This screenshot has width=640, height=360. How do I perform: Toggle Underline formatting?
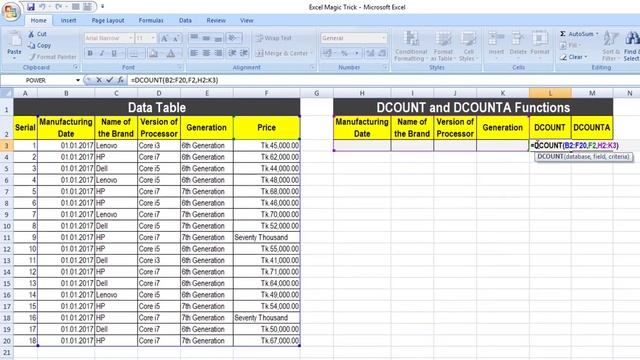114,53
